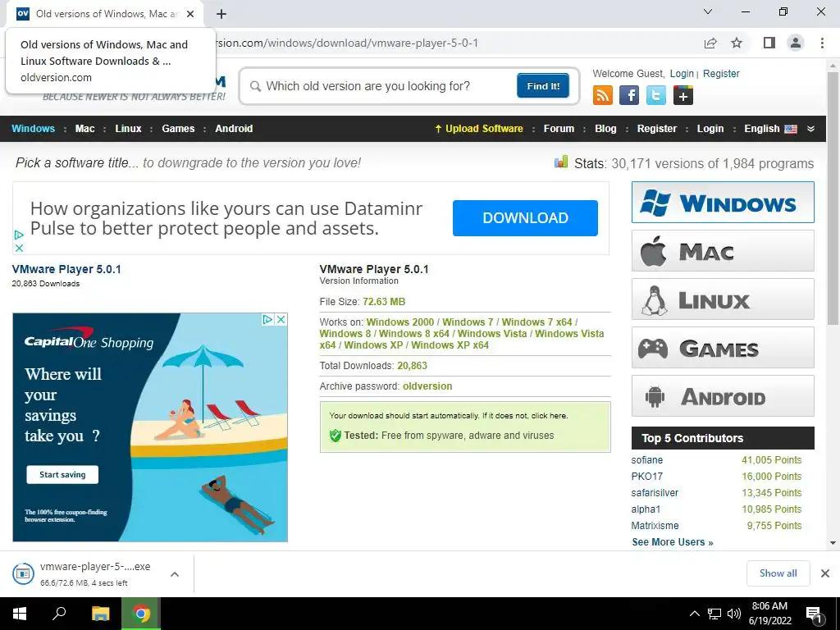Viewport: 840px width, 630px height.
Task: Click the VMware Player 5.0.1 title link
Action: [x=66, y=269]
